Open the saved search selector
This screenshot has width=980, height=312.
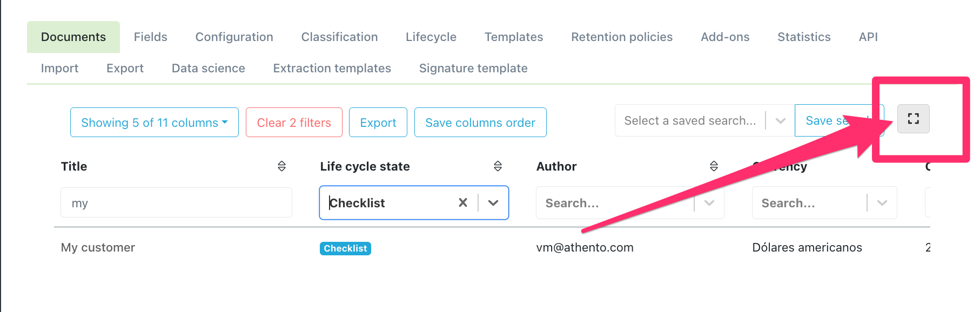(690, 121)
